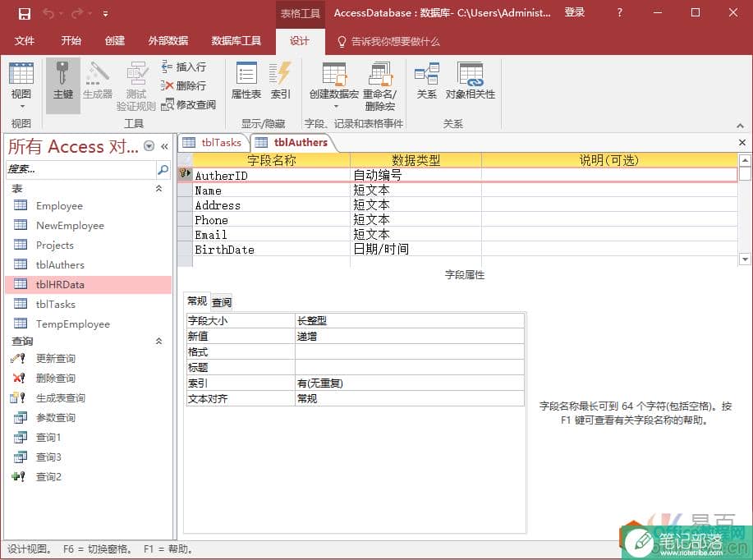Toggle the 属性表 property sheet button
This screenshot has width=753, height=560.
(x=246, y=80)
